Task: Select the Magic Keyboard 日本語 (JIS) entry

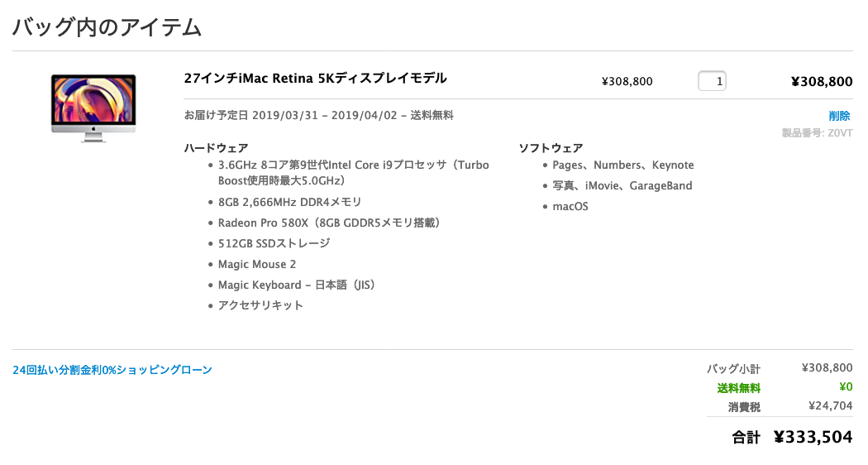Action: [297, 285]
